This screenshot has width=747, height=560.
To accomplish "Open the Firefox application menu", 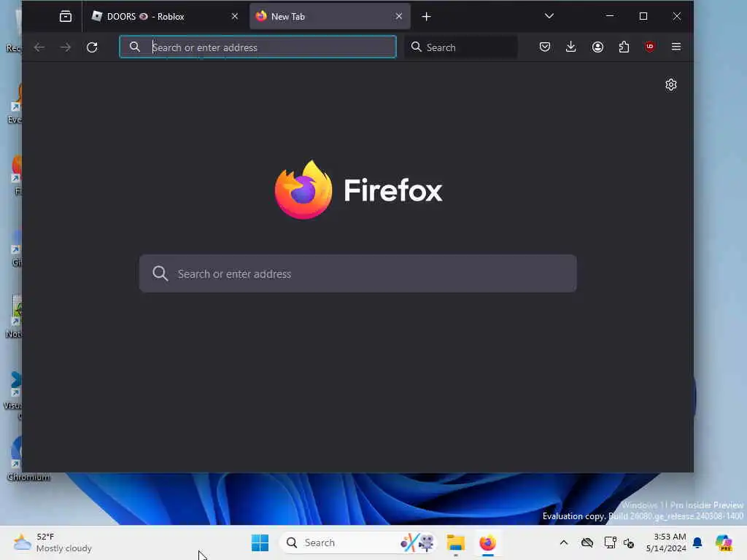I will 676,47.
